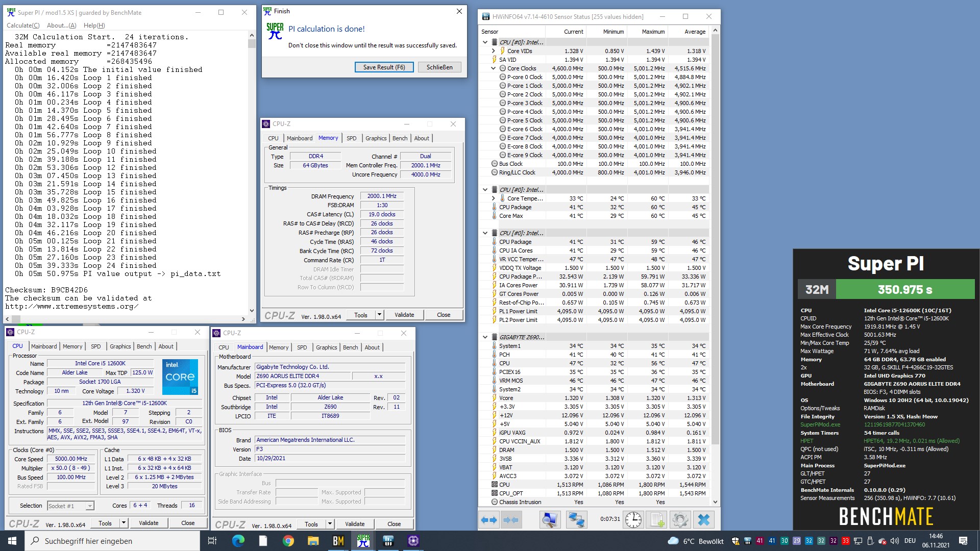Switch to SPD tab in Memory CPU-Z window
Image resolution: width=980 pixels, height=551 pixels.
[x=352, y=138]
